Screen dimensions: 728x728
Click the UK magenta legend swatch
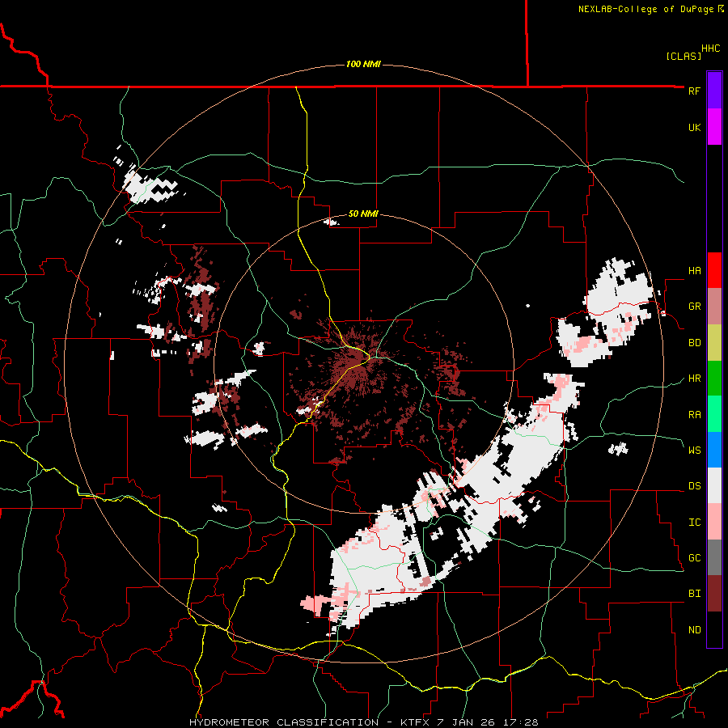tap(714, 127)
